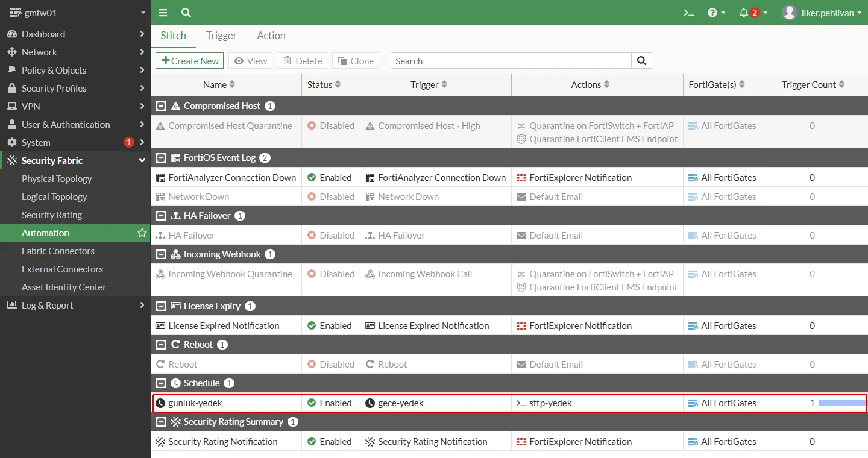
Task: Collapse the Schedule group
Action: pyautogui.click(x=161, y=383)
